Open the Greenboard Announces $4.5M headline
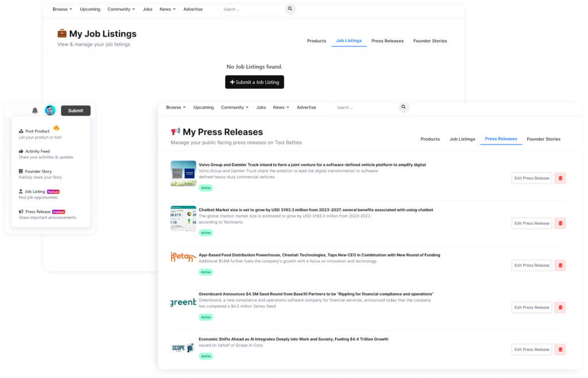Viewport: 588px width, 378px height. [x=316, y=294]
